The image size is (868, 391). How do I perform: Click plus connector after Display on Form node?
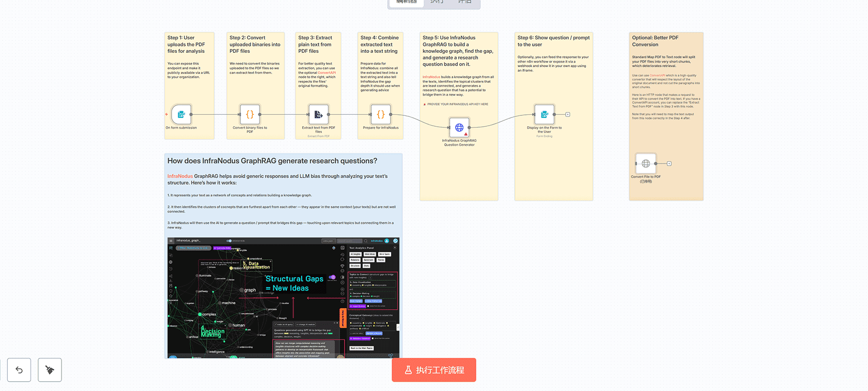pos(568,114)
